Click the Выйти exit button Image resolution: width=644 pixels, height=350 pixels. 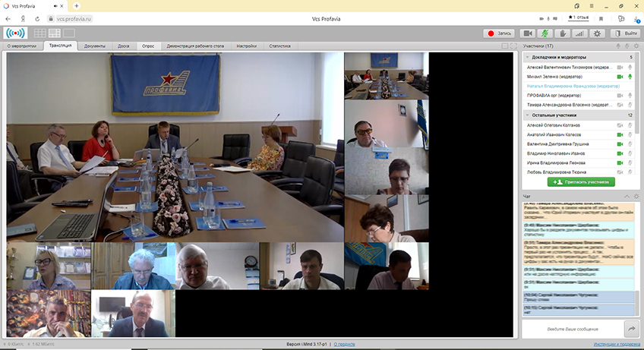click(x=625, y=33)
